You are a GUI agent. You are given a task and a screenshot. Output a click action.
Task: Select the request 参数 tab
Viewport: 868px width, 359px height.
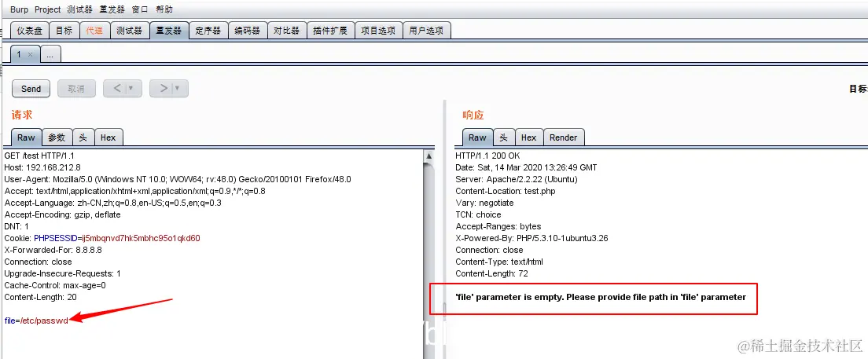(57, 137)
